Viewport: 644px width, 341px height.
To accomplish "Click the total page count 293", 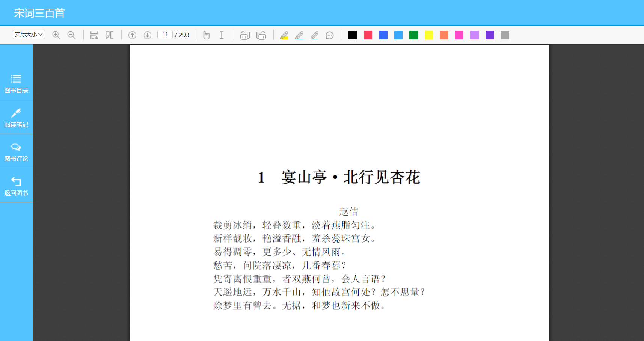I will tap(184, 35).
